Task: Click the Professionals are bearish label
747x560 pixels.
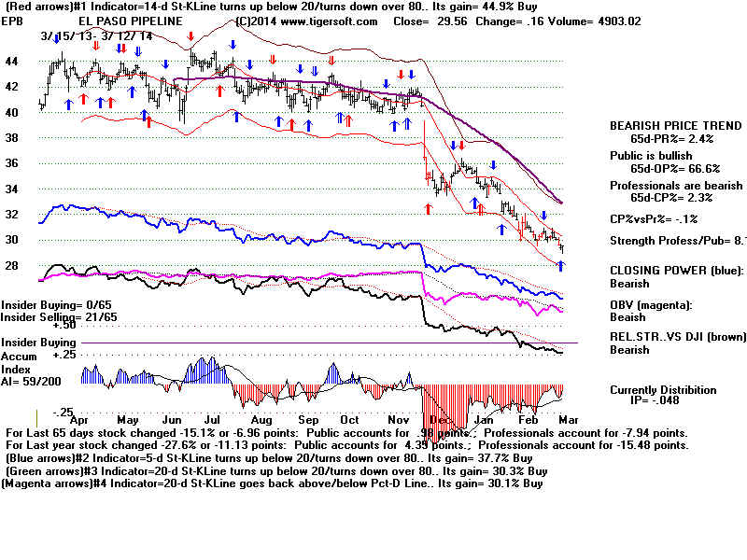Action: tap(676, 186)
